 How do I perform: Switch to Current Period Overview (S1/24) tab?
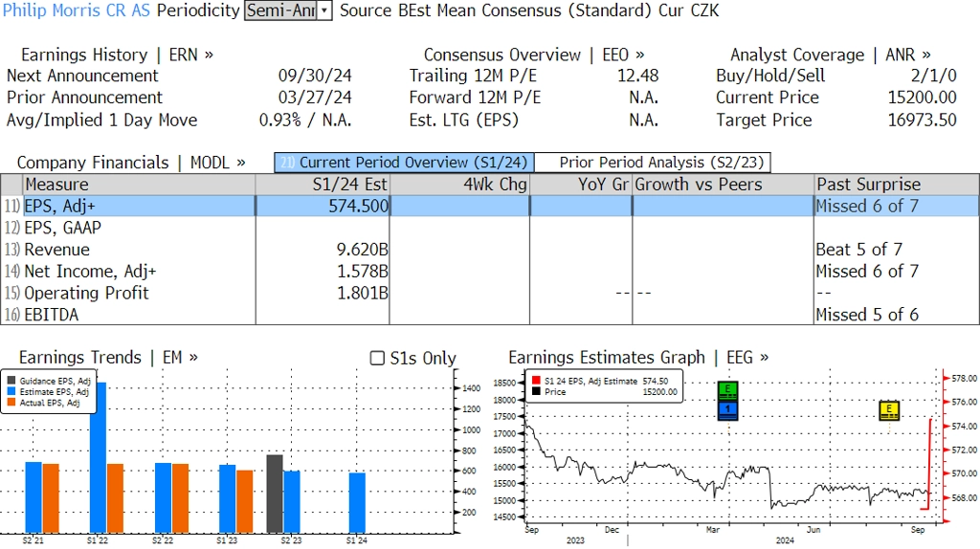tap(405, 163)
